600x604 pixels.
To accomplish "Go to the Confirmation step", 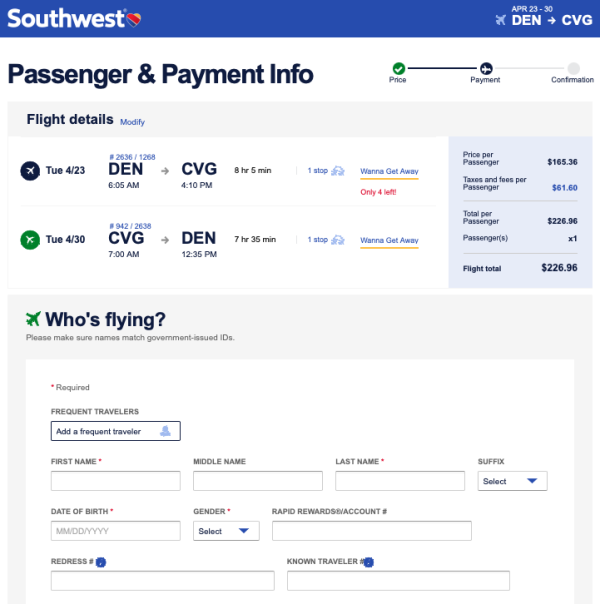I will pos(572,68).
